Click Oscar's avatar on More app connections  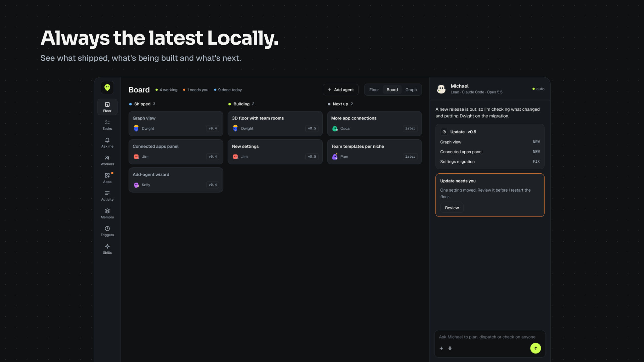coord(335,128)
